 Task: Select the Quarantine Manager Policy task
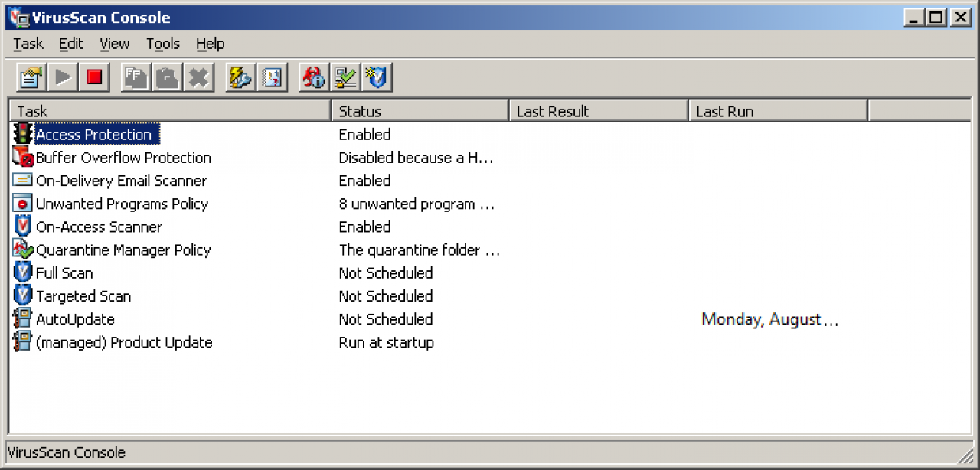point(123,250)
